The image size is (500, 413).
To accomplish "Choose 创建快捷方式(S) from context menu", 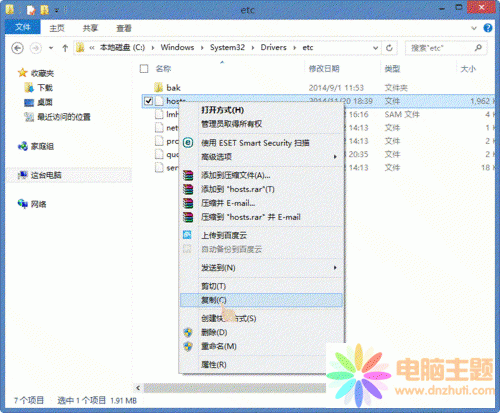I will [262, 319].
